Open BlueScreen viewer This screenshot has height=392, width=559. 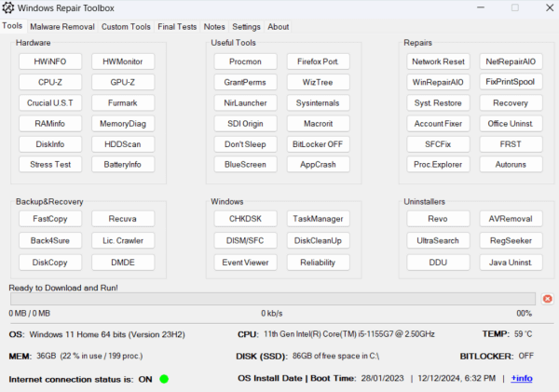pos(246,164)
